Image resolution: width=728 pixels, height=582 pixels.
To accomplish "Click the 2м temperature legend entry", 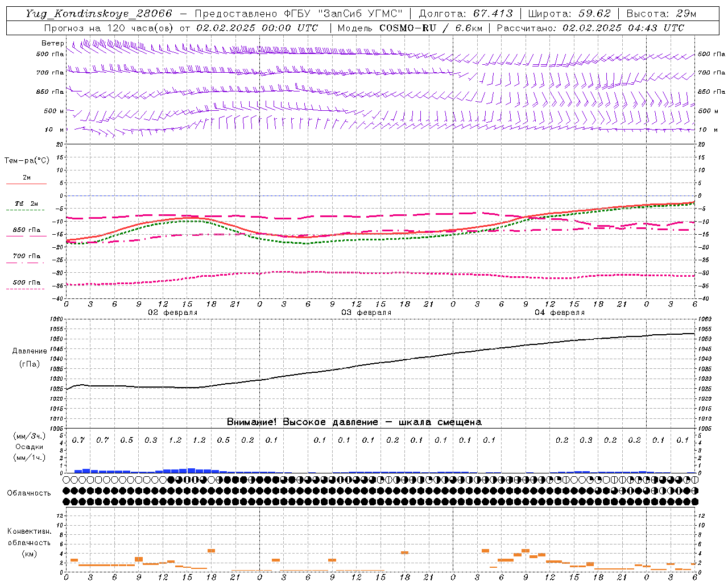I will 27,178.
